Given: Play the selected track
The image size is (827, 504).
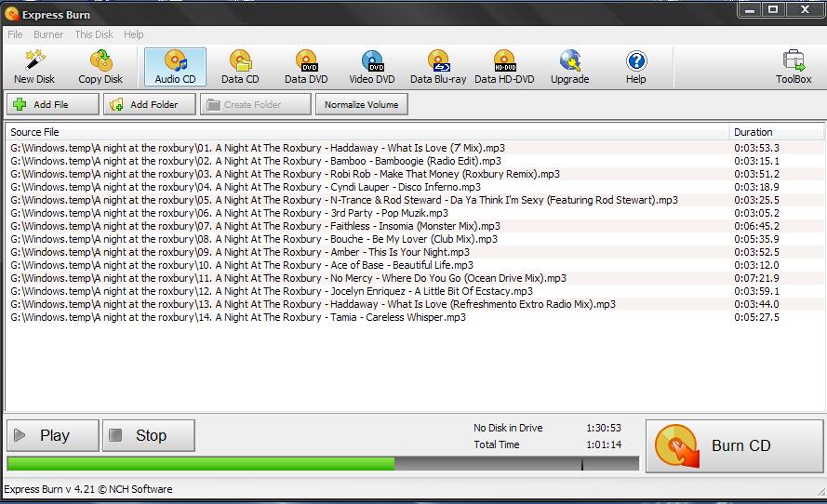Looking at the screenshot, I should pos(53,435).
